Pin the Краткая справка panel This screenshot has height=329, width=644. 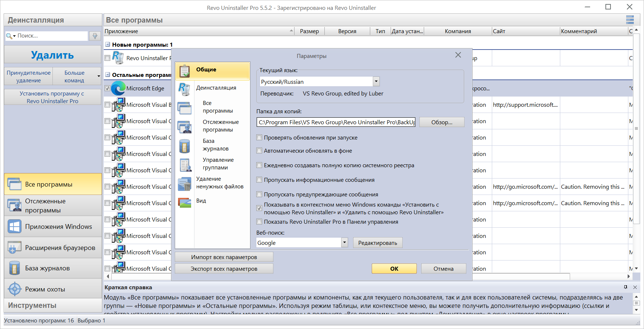(x=625, y=287)
